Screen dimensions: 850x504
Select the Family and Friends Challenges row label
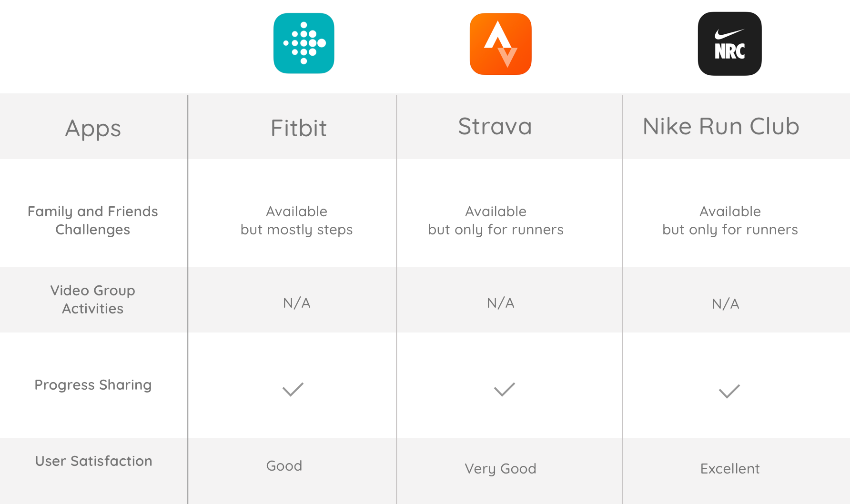point(93,221)
